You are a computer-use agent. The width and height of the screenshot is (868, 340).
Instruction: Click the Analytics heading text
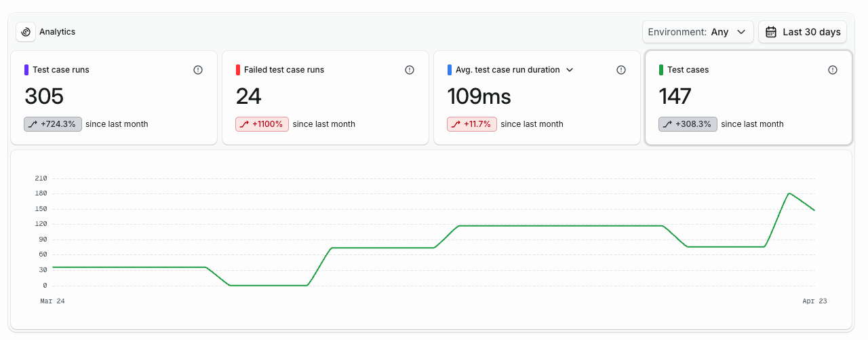coord(58,32)
